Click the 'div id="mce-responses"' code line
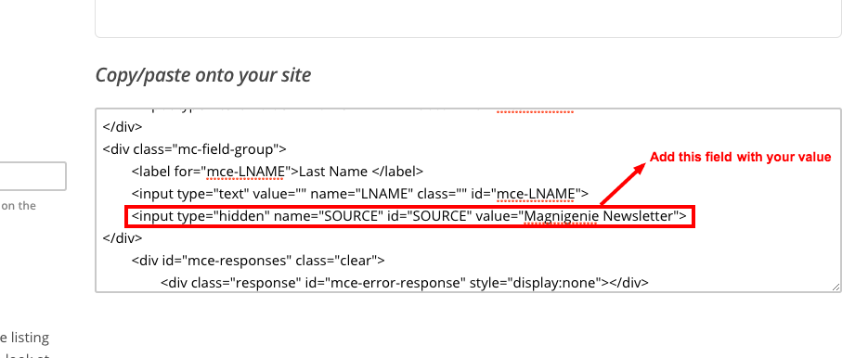 point(258,260)
